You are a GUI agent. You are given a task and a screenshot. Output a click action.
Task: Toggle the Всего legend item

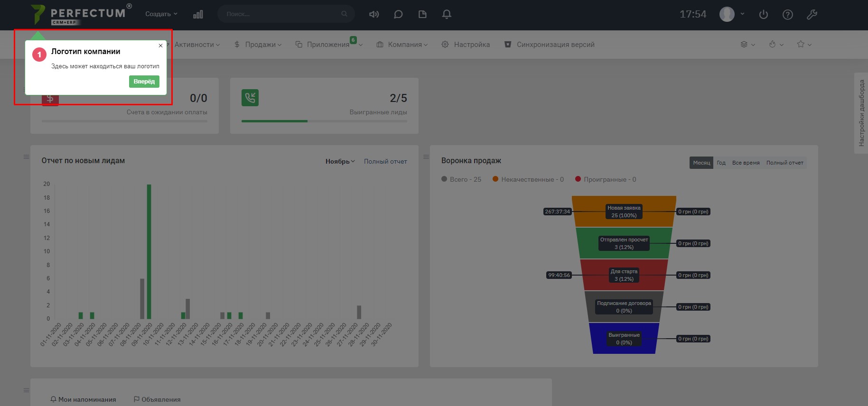(461, 179)
